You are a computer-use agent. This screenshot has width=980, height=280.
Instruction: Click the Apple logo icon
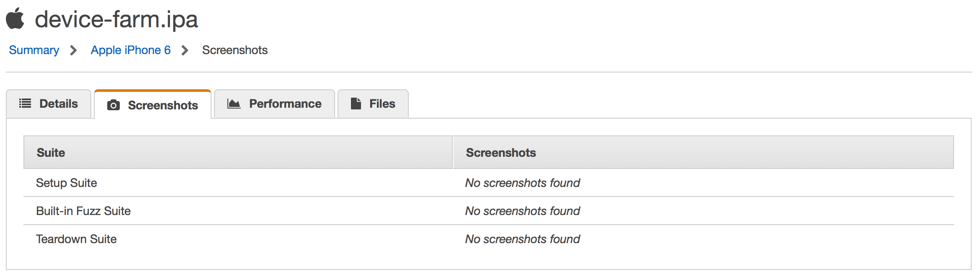coord(15,19)
